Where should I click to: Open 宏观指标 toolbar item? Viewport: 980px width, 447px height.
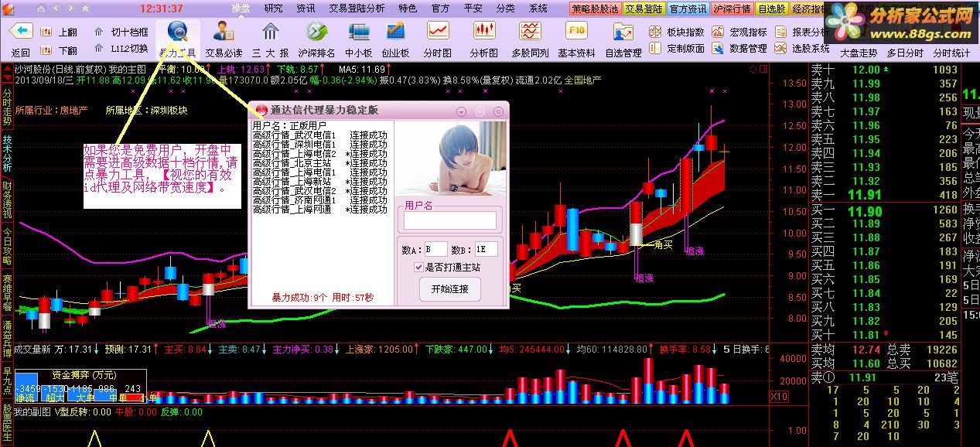[740, 32]
